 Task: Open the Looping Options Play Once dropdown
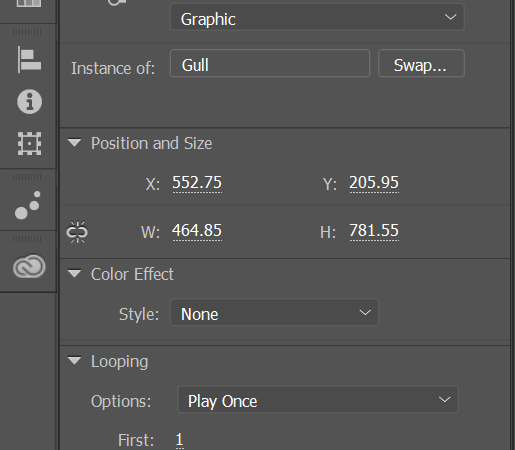(318, 400)
